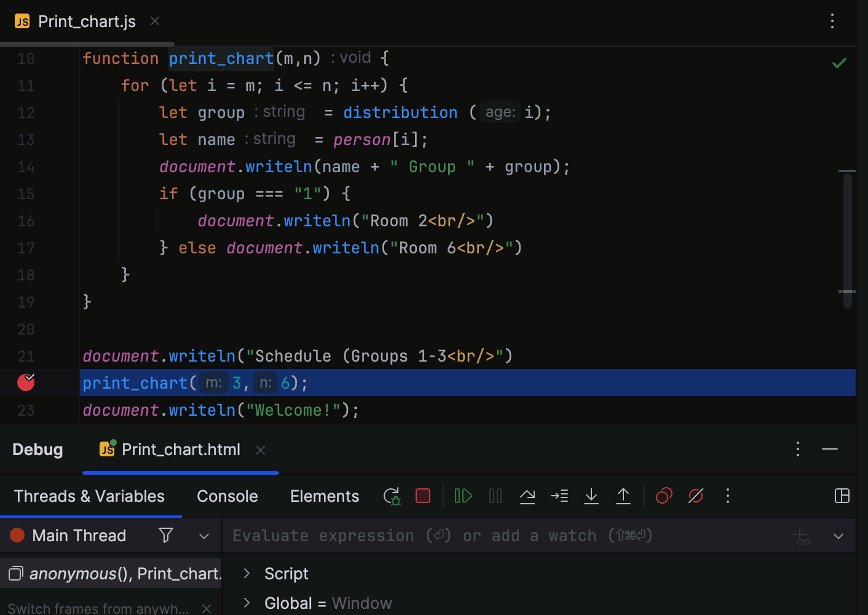Dismiss the Switch frames hint

207,608
